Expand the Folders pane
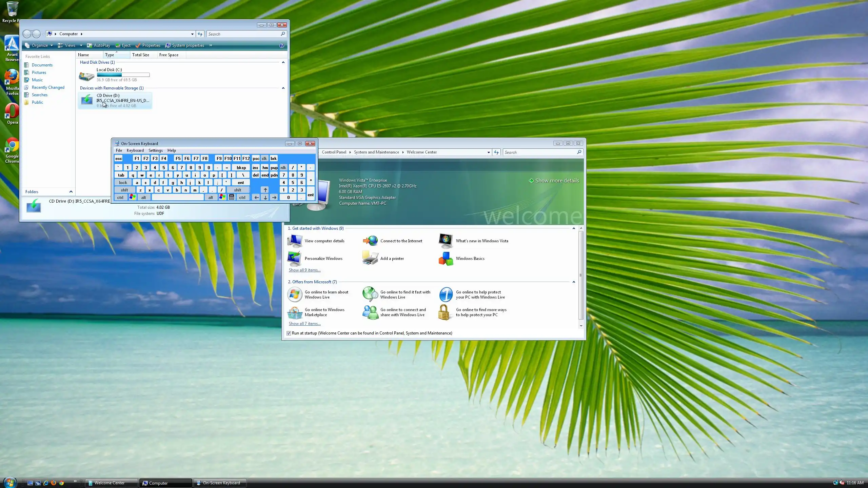 click(x=71, y=192)
